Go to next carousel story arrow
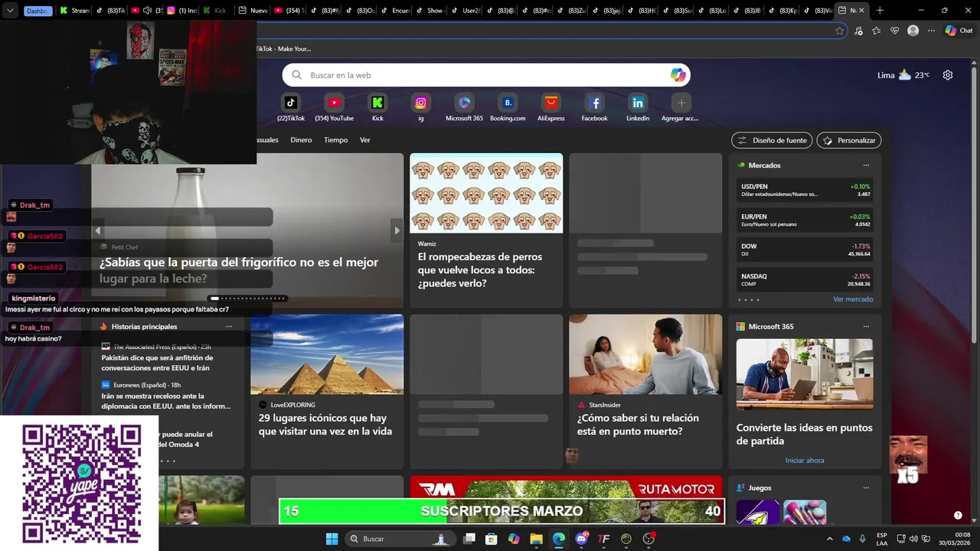 pyautogui.click(x=397, y=230)
